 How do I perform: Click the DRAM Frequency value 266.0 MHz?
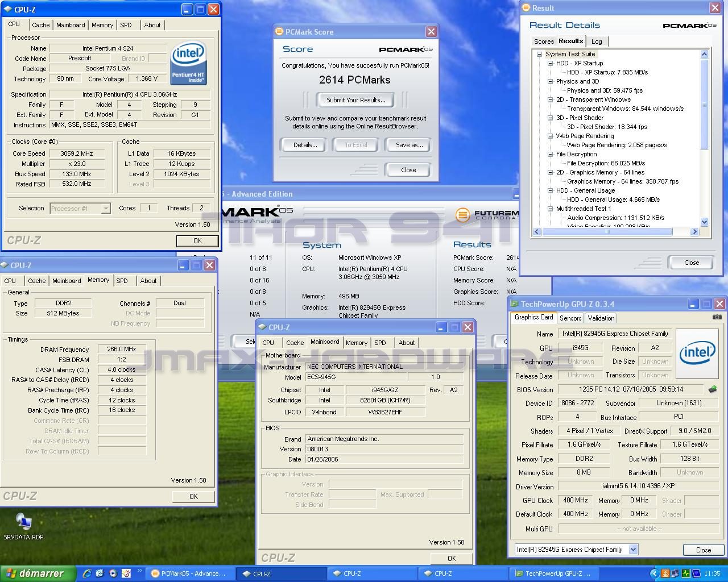122,350
